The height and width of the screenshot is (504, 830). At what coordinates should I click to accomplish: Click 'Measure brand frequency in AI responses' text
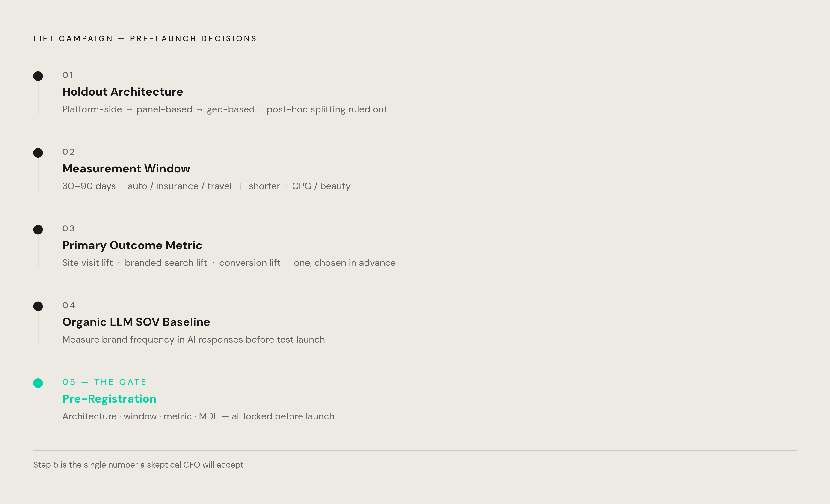[193, 340]
